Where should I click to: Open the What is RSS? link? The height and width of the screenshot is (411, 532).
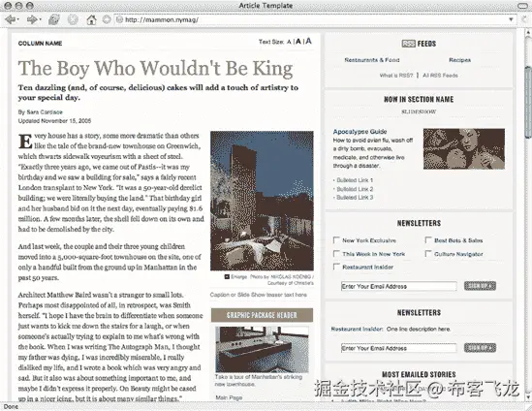(x=396, y=76)
